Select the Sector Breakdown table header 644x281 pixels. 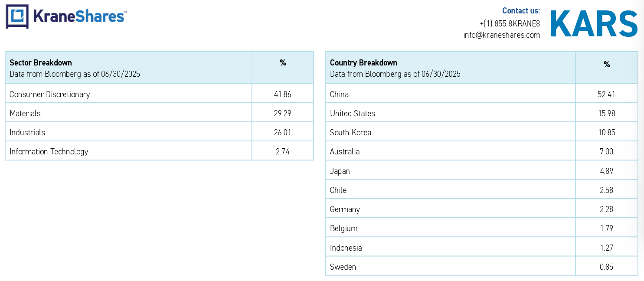128,68
